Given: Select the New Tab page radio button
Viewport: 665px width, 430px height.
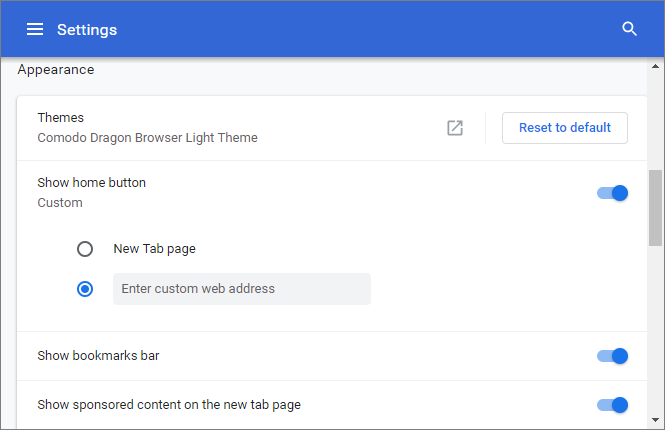Looking at the screenshot, I should (85, 249).
